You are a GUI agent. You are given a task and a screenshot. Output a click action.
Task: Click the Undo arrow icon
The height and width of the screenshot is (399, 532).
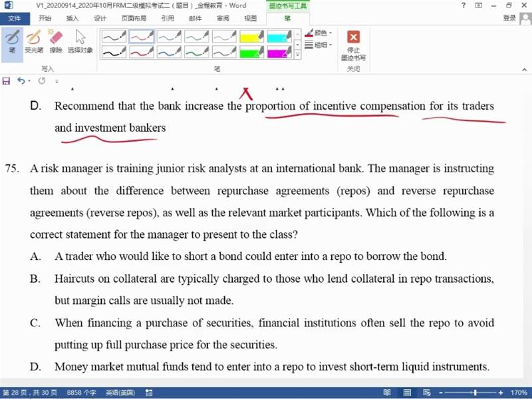pos(21,80)
